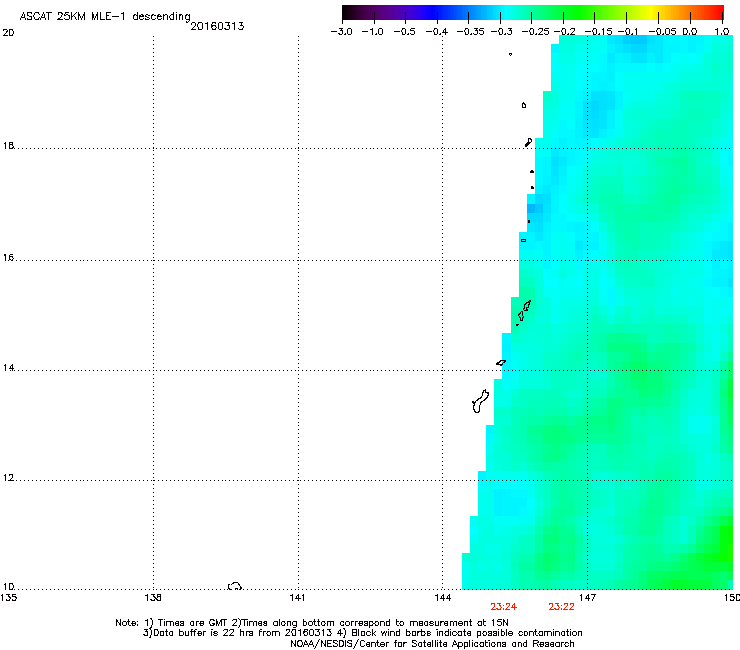The width and height of the screenshot is (740, 650).
Task: Click the 0.0 color scale label
Action: click(x=690, y=32)
